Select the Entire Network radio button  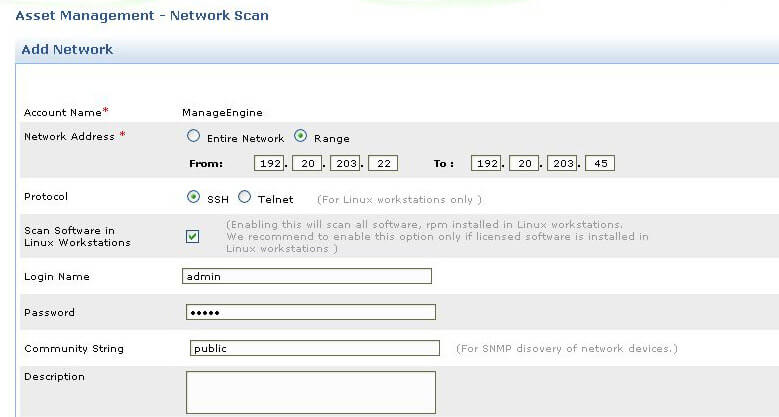[x=193, y=137]
